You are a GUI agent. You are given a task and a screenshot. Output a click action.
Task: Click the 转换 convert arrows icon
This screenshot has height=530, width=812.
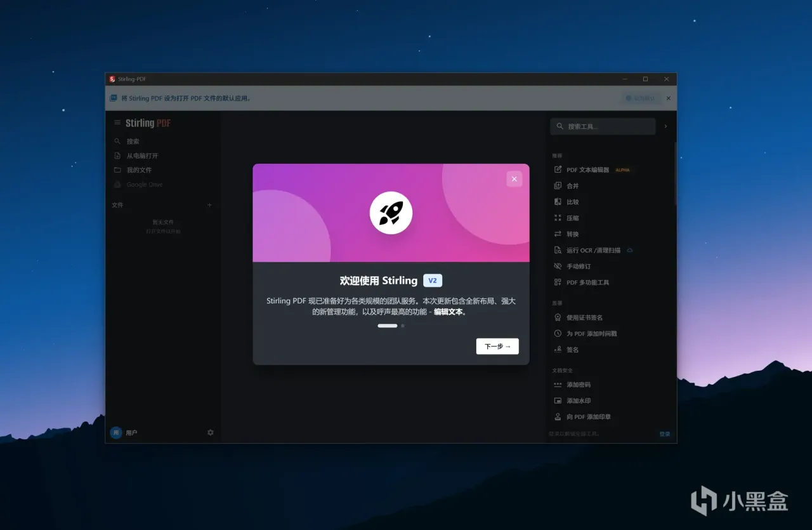pyautogui.click(x=558, y=234)
